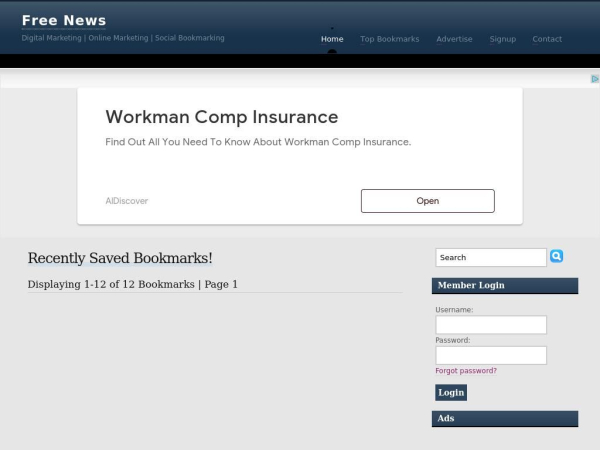This screenshot has height=450, width=600.
Task: Go to Top Bookmarks page
Action: tap(389, 39)
